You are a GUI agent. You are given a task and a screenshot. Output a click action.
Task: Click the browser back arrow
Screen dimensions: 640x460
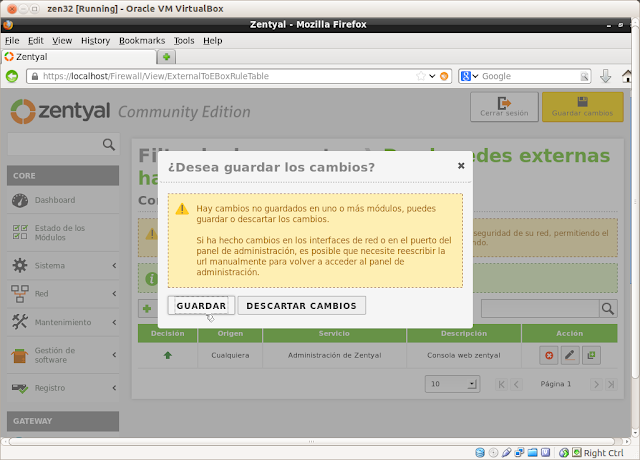pos(12,76)
